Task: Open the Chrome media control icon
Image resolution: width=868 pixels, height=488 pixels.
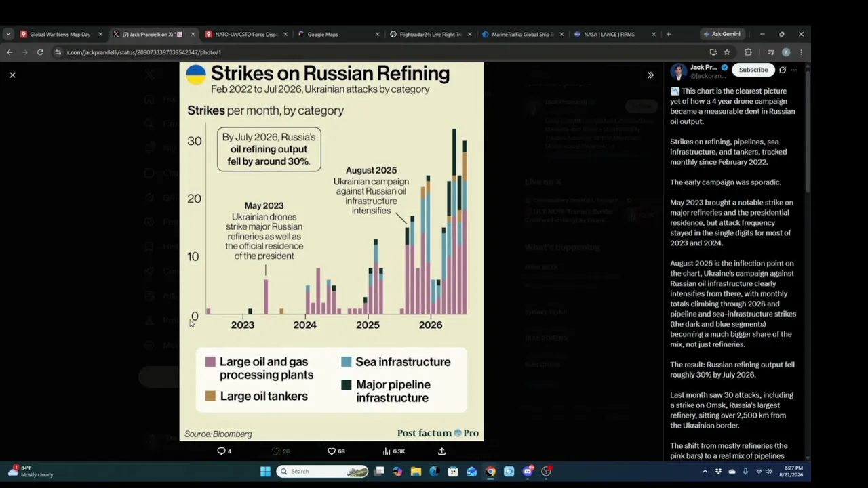Action: [771, 52]
